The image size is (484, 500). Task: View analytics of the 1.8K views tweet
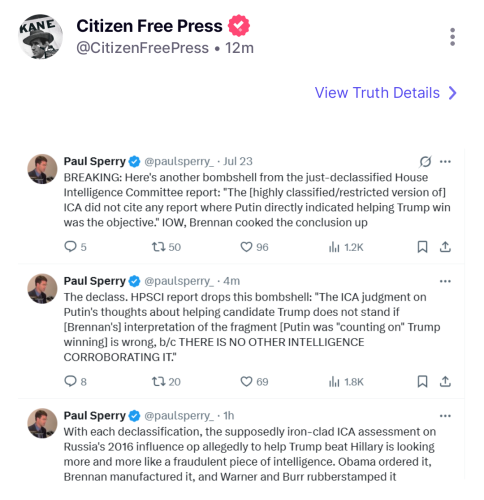coord(334,382)
